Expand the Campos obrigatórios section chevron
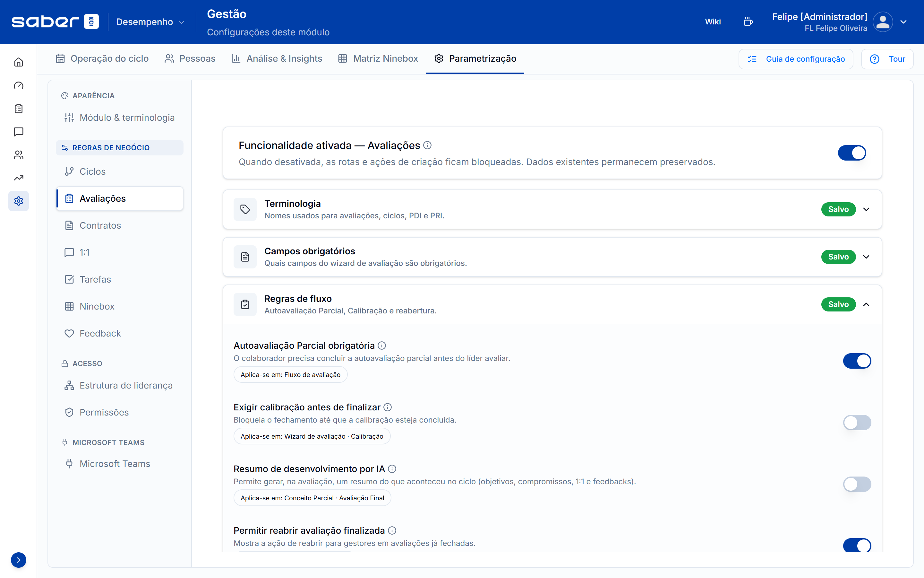 click(866, 257)
